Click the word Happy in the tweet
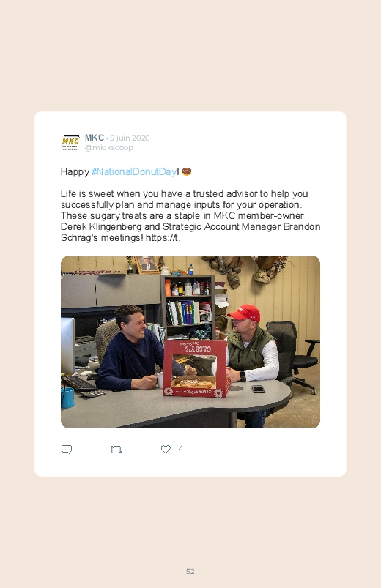Viewport: 381px width, 588px height. click(x=75, y=172)
